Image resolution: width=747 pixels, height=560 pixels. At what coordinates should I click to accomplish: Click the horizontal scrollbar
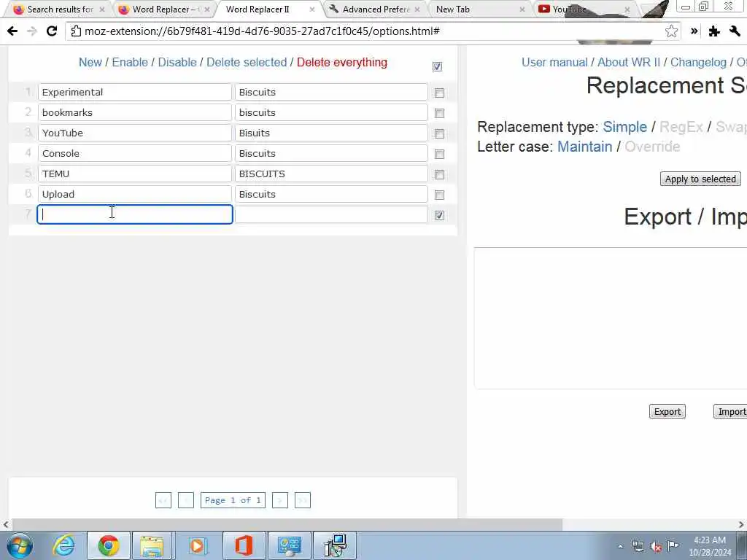pos(287,525)
